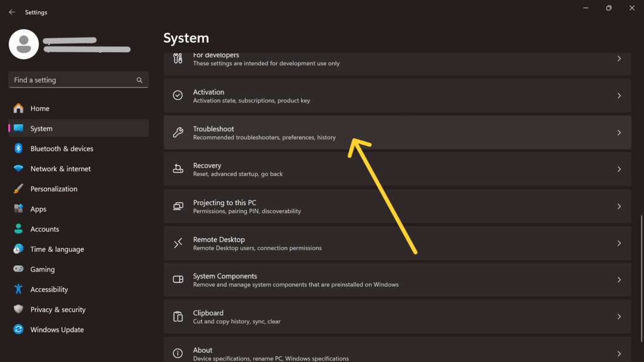
Task: Select Personalization in the sidebar
Action: pyautogui.click(x=54, y=189)
